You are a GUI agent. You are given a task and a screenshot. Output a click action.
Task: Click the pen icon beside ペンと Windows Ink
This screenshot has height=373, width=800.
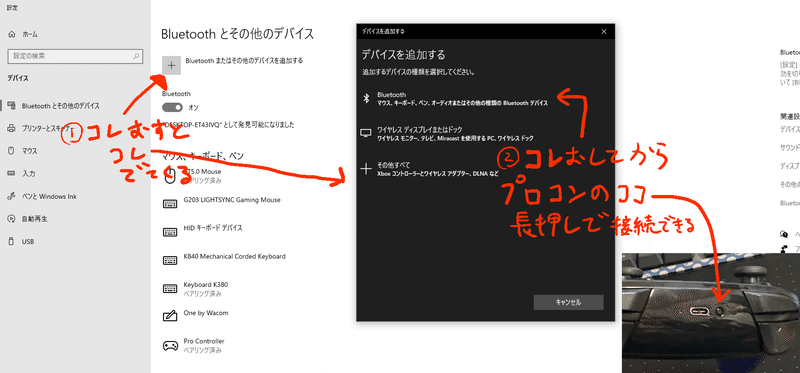[12, 196]
